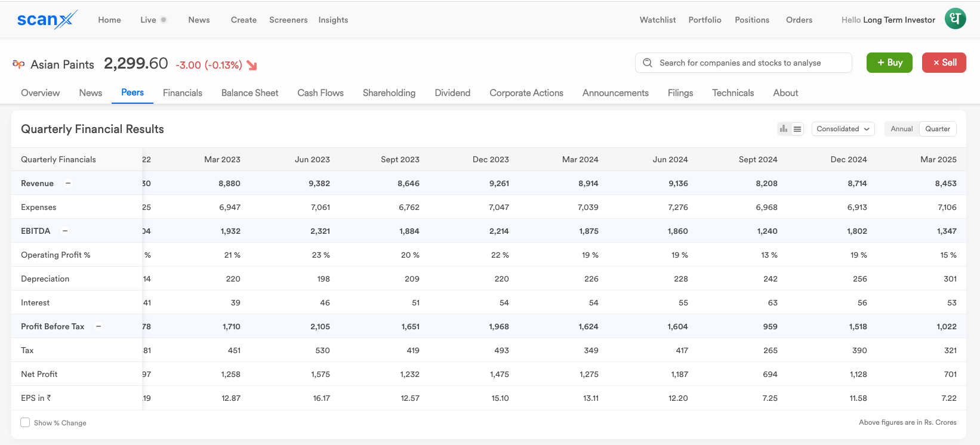980x445 pixels.
Task: Click Revenue value 9,382
Action: [x=319, y=183]
